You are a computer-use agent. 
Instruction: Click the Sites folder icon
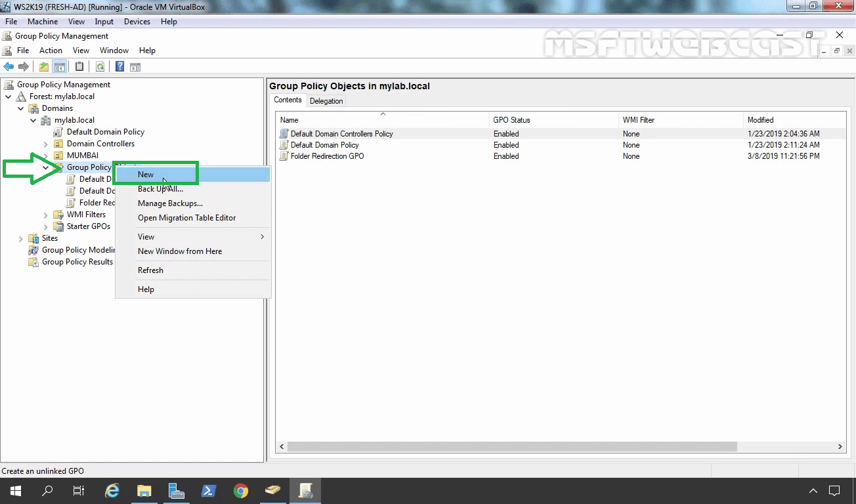point(33,238)
